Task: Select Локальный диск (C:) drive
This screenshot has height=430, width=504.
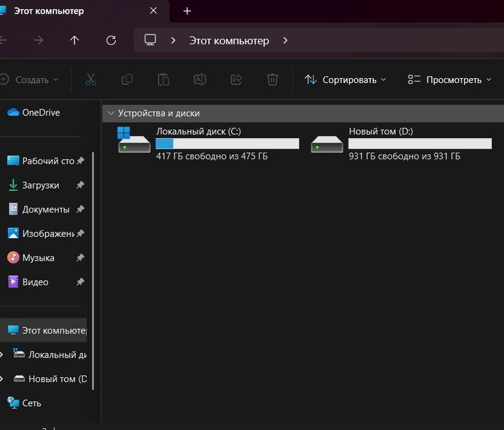Action: (208, 144)
